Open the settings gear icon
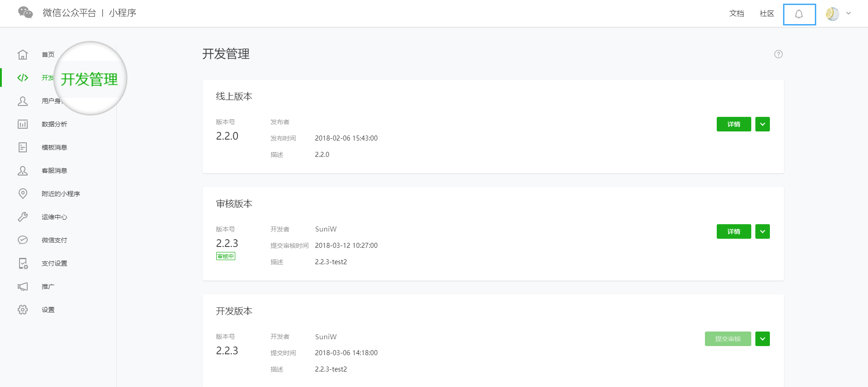Image resolution: width=868 pixels, height=387 pixels. pyautogui.click(x=23, y=310)
